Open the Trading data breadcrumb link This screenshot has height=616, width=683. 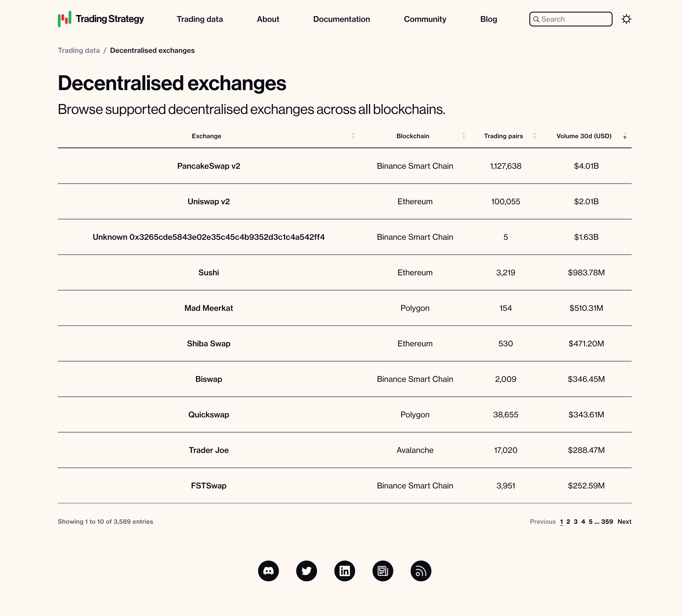tap(79, 50)
